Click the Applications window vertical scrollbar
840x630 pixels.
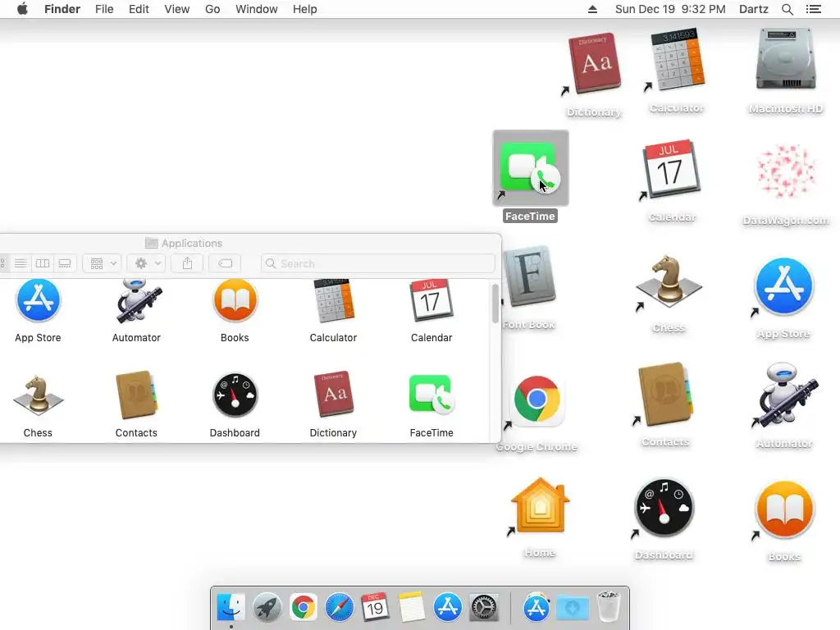(x=495, y=304)
